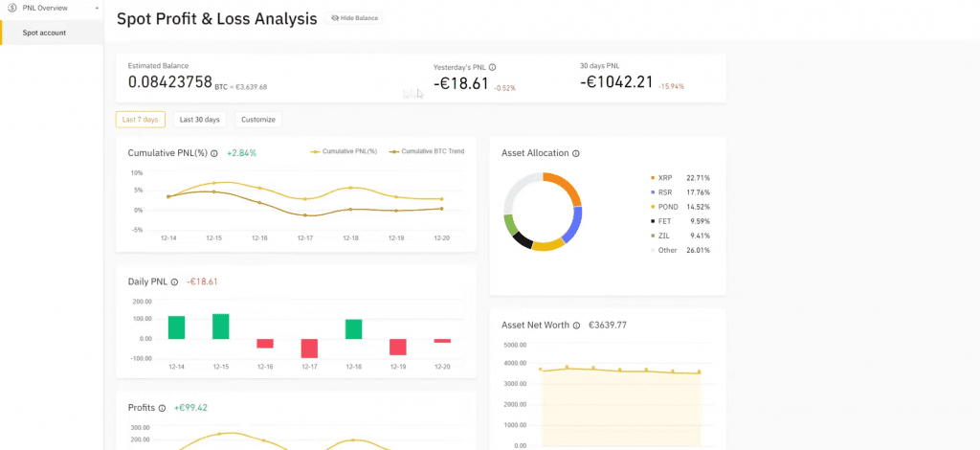Click the PNL Overview dollar coin icon
The width and height of the screenshot is (980, 450).
click(x=12, y=8)
